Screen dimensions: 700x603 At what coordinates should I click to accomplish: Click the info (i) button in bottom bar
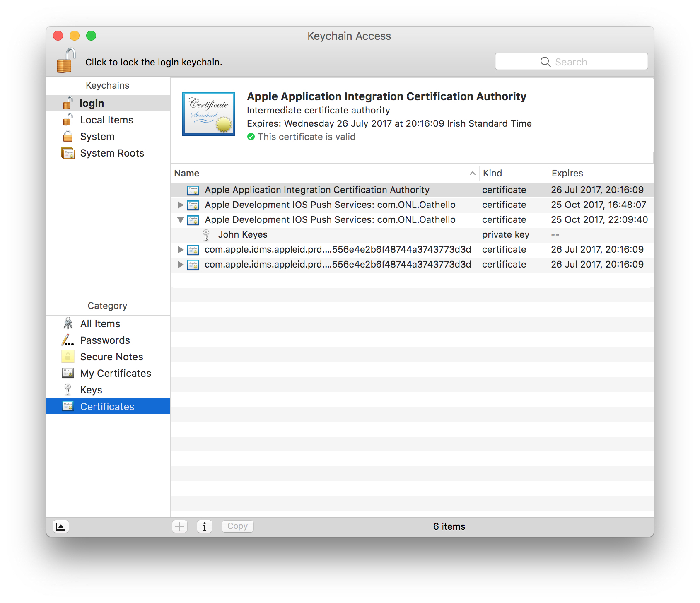(x=204, y=526)
